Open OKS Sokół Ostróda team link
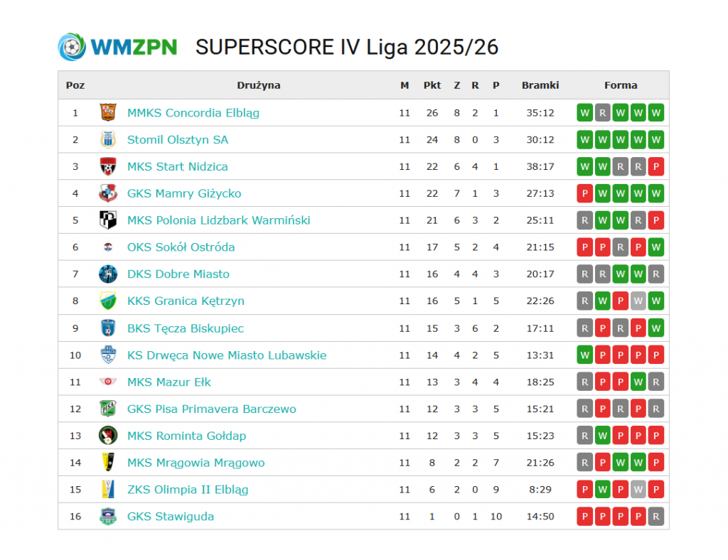 click(x=181, y=247)
